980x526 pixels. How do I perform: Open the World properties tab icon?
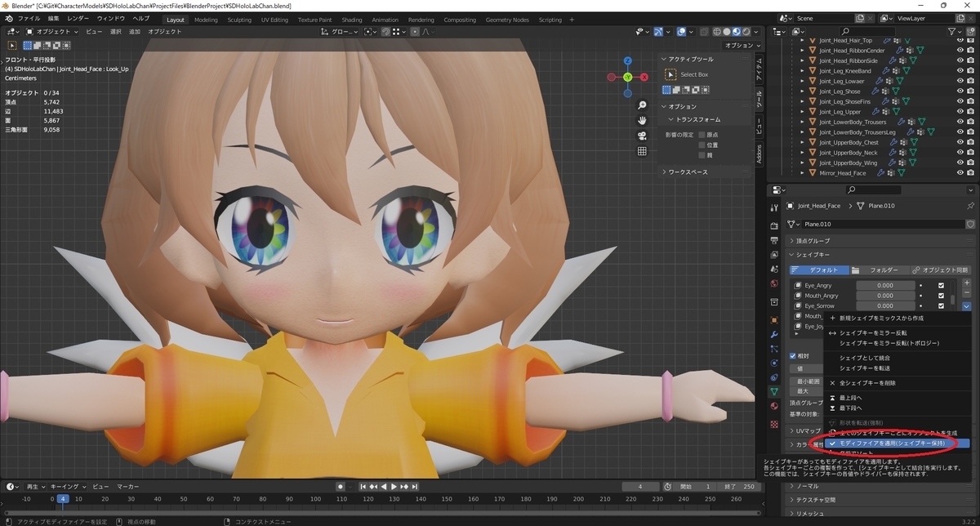[774, 283]
